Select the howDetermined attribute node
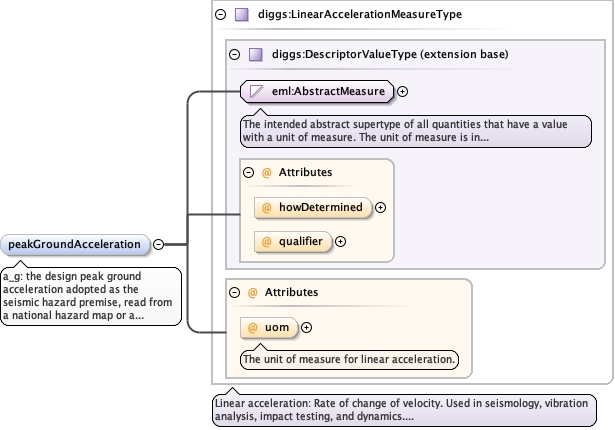This screenshot has width=615, height=430. pyautogui.click(x=313, y=208)
